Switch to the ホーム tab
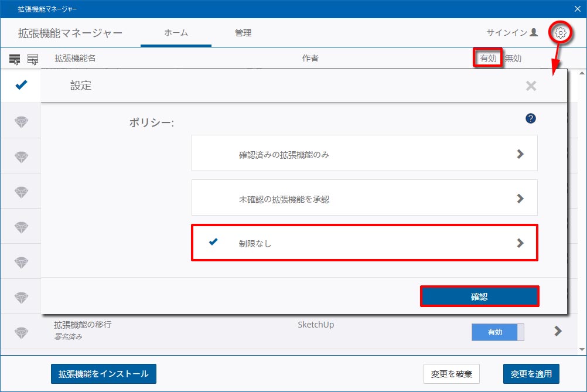Image resolution: width=587 pixels, height=392 pixels. (x=176, y=33)
